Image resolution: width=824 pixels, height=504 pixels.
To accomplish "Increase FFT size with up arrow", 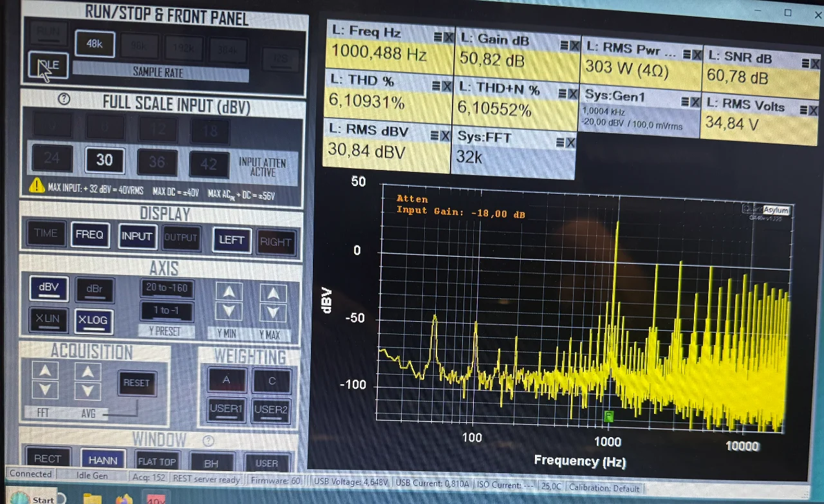I will click(44, 371).
